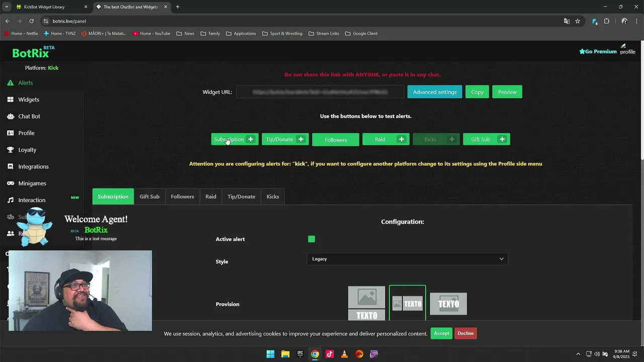644x362 pixels.
Task: Click Advanced settings button
Action: click(x=435, y=92)
